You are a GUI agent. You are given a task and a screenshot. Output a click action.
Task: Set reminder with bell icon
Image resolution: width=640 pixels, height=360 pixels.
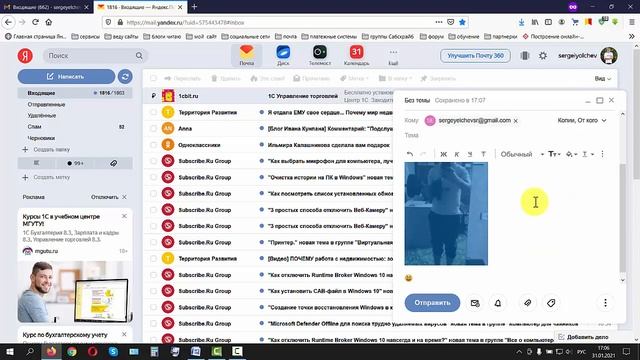click(x=498, y=303)
